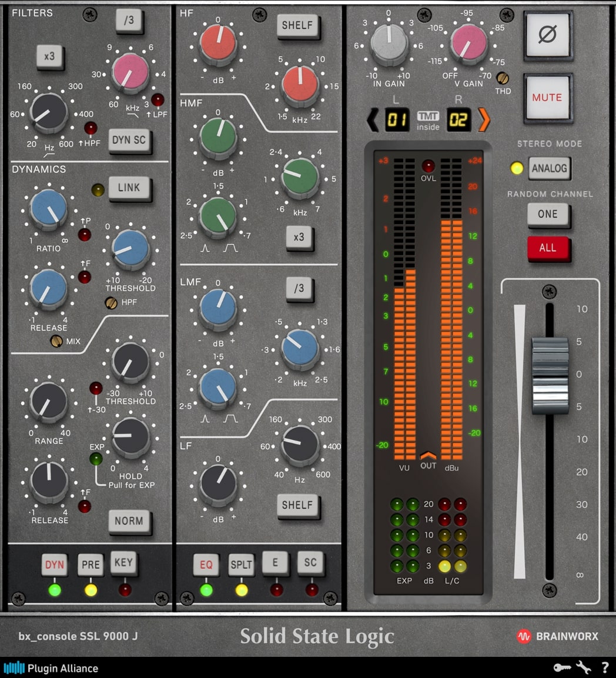Click the compressor HPF screw trim

111,303
